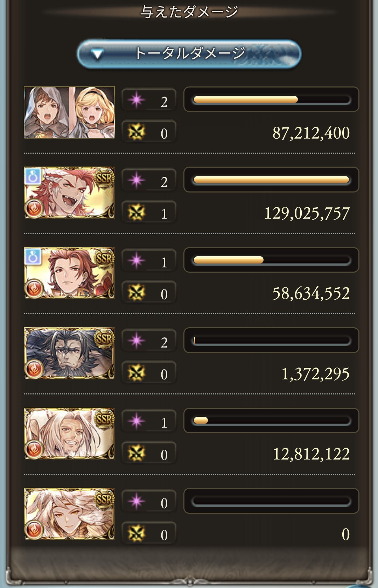The width and height of the screenshot is (378, 588).
Task: Click the damage bar for 129,025,757
Action: click(271, 180)
